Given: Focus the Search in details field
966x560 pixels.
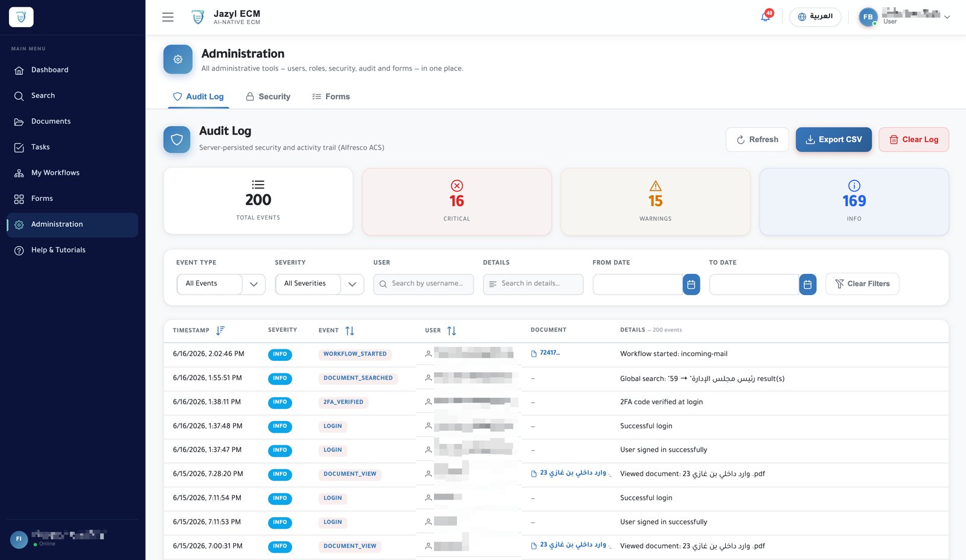Looking at the screenshot, I should 533,284.
